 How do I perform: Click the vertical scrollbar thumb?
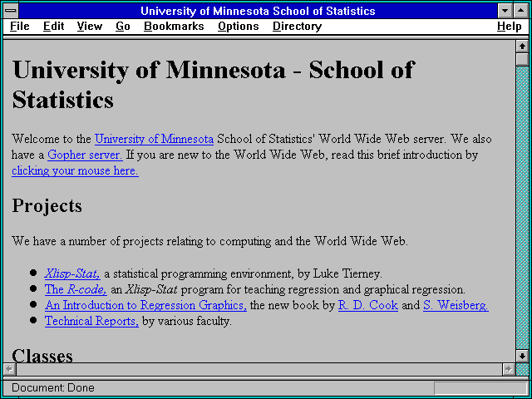pos(522,59)
